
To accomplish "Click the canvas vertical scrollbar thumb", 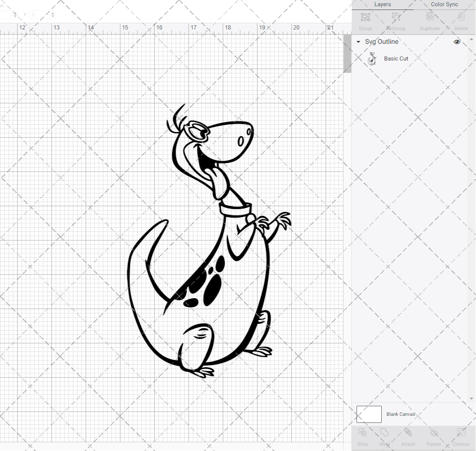I will pyautogui.click(x=347, y=53).
